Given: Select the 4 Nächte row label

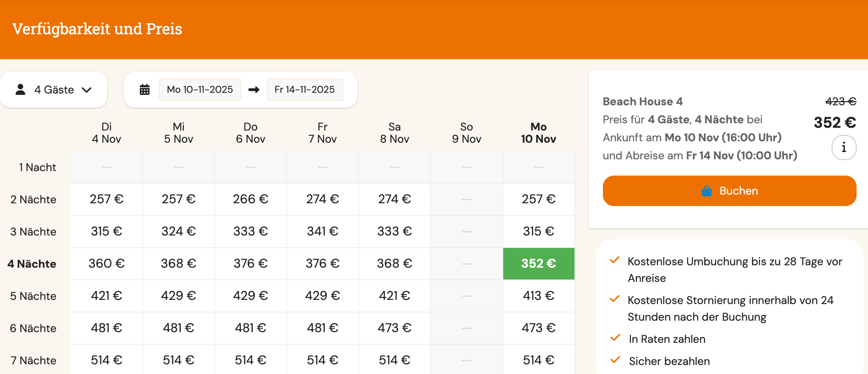Looking at the screenshot, I should (32, 264).
